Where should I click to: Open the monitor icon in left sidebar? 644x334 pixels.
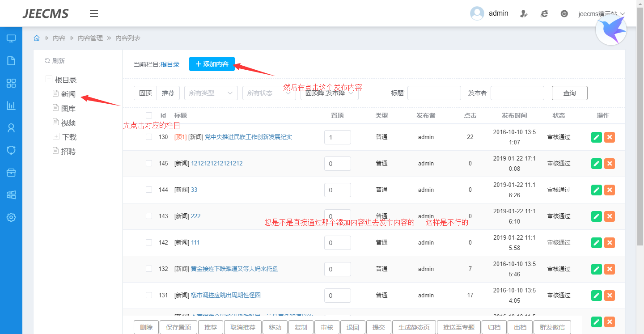pyautogui.click(x=11, y=38)
